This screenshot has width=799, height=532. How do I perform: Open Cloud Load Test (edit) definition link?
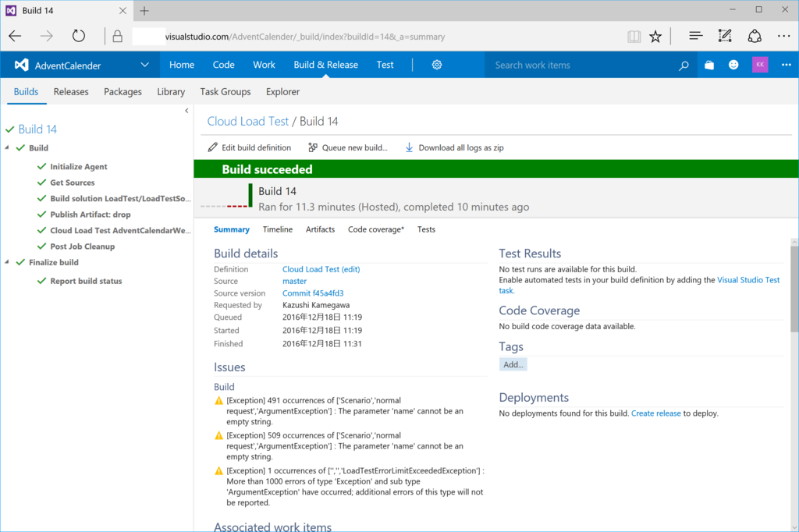click(x=321, y=269)
